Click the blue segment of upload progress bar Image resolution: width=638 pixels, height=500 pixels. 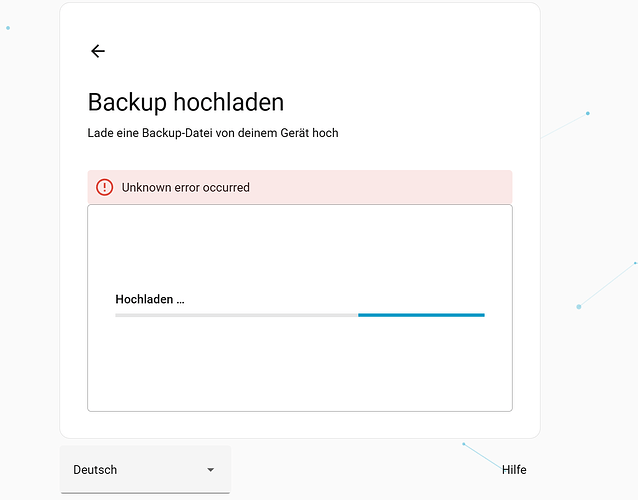point(421,315)
